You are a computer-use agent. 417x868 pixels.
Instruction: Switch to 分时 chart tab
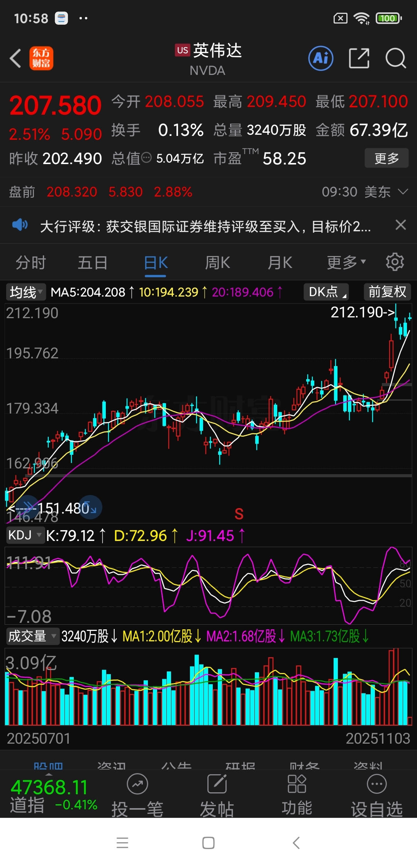tap(31, 263)
